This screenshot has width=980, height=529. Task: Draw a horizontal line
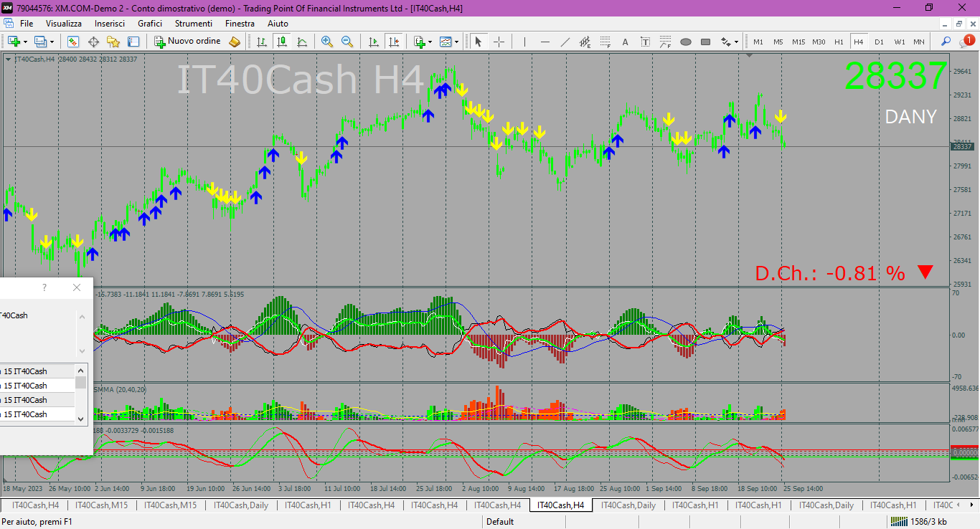[545, 42]
